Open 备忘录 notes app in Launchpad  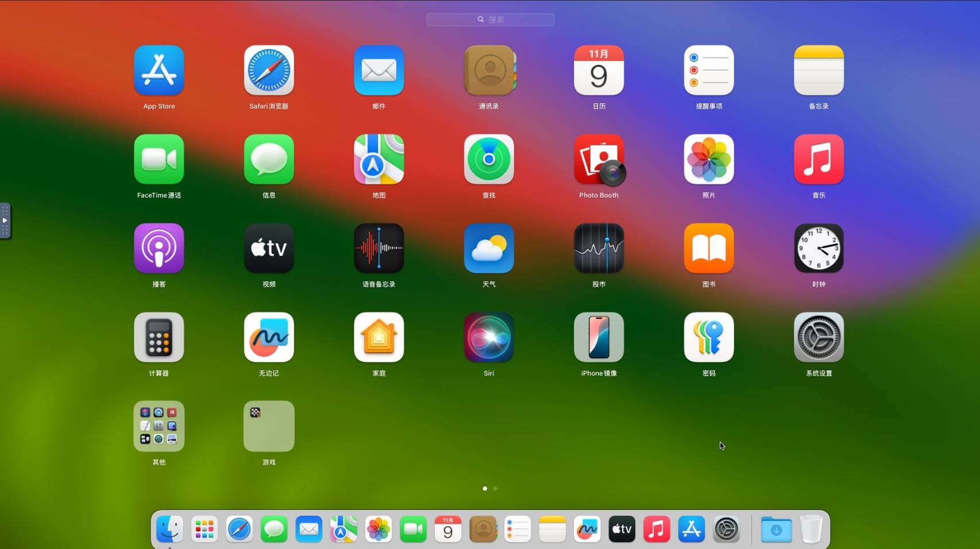pos(819,70)
